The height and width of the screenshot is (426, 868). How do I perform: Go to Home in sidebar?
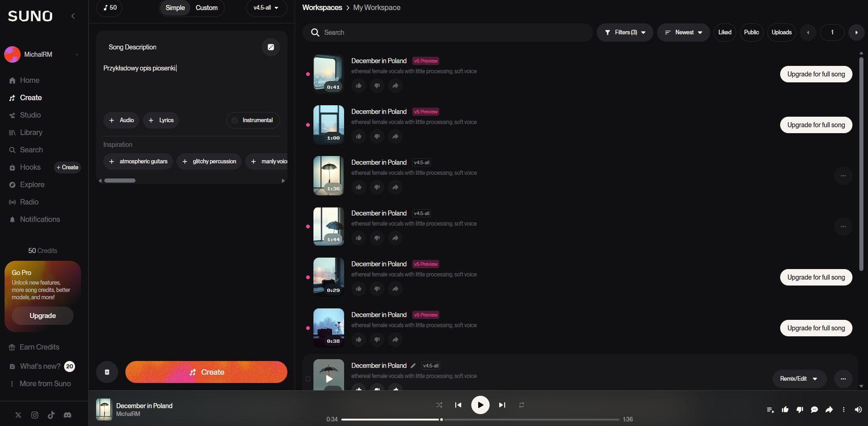(x=25, y=81)
